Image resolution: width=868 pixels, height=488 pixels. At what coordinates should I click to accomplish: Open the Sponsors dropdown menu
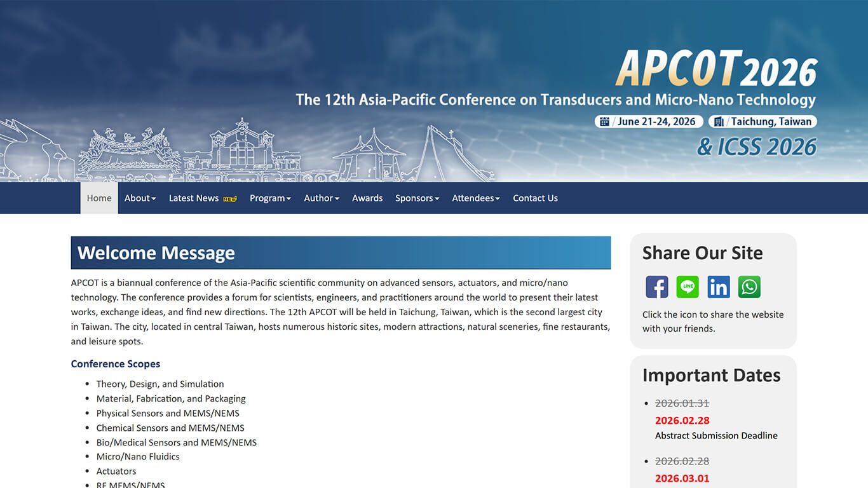click(x=417, y=198)
